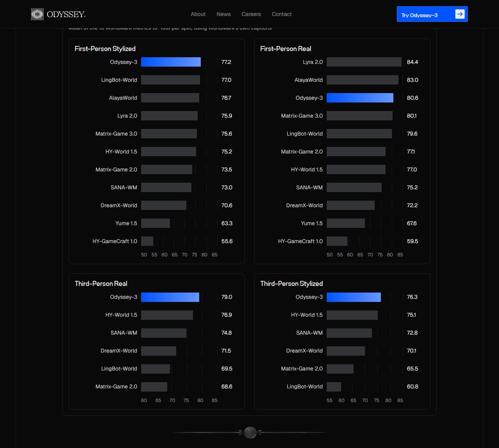Screen dimensions: 499x448
Task: Click the Lyra 2.0 label in First-Person Real
Action: 313,62
